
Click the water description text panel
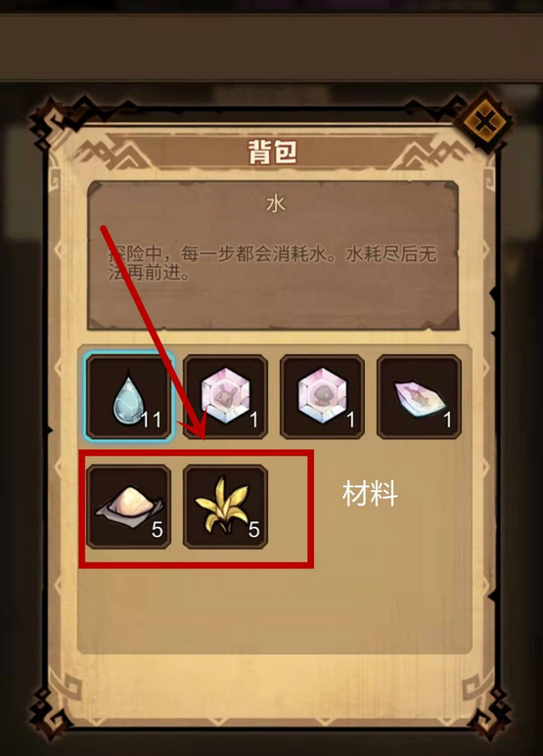tap(272, 255)
